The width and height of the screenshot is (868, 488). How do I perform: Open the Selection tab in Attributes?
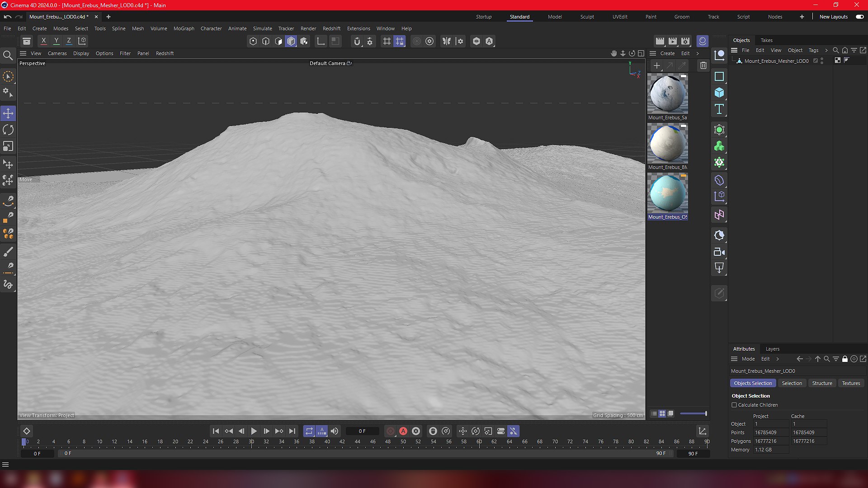(792, 383)
